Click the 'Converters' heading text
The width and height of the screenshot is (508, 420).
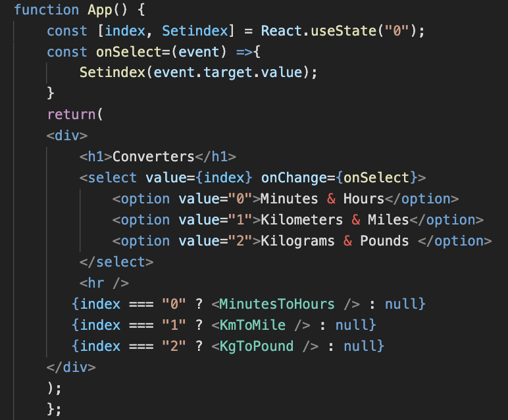coord(153,157)
